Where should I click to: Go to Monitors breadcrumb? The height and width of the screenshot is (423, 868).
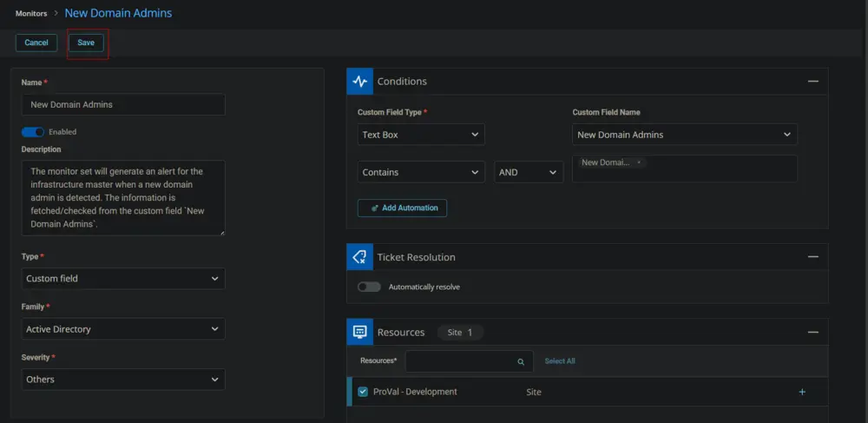click(x=31, y=13)
